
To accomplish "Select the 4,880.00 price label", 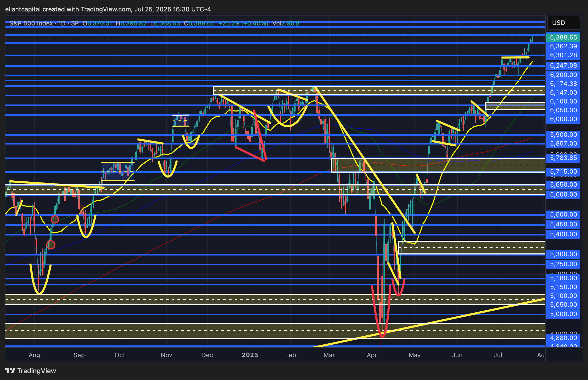I will 563,338.
